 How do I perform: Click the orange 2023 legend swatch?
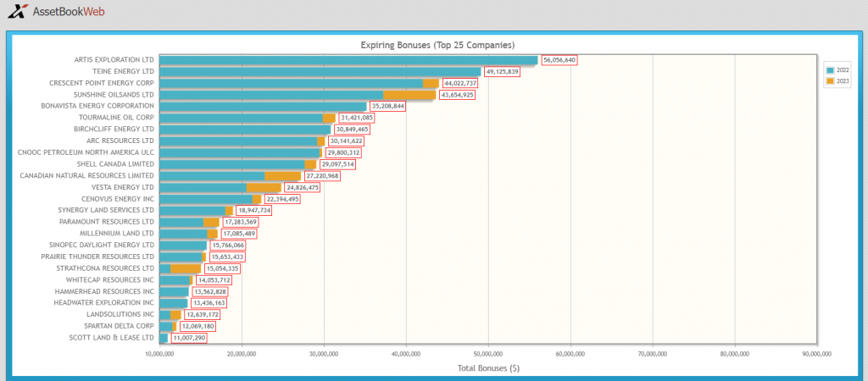tap(831, 80)
